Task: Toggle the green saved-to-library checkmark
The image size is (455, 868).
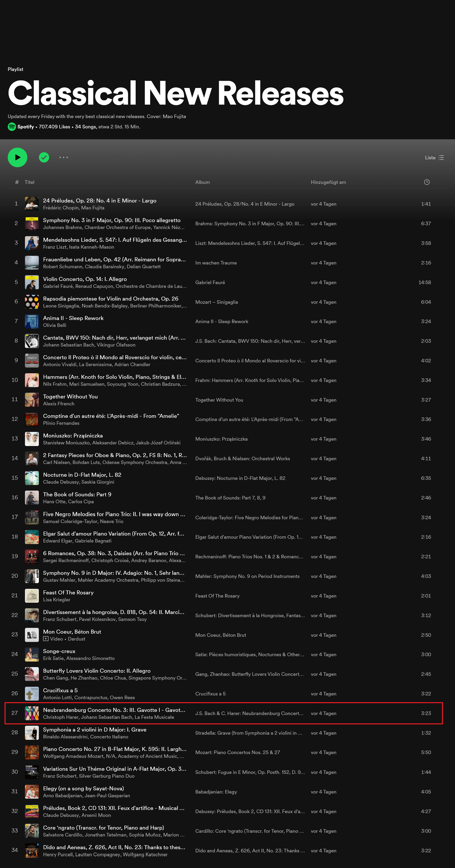Action: (44, 157)
